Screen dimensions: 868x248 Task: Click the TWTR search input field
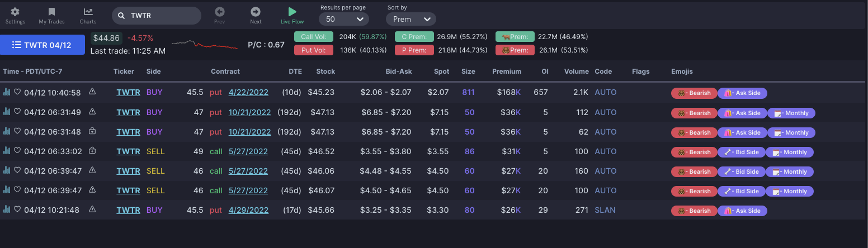(x=157, y=16)
